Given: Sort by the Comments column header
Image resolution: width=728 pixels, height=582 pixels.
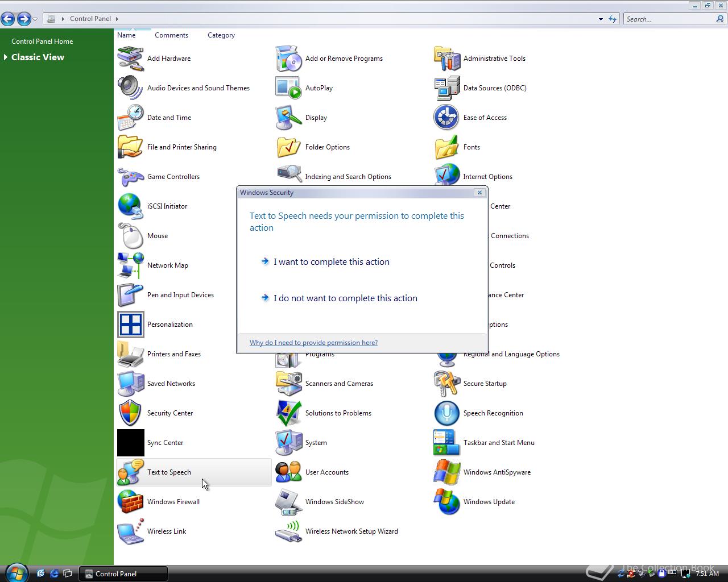Looking at the screenshot, I should tap(171, 35).
